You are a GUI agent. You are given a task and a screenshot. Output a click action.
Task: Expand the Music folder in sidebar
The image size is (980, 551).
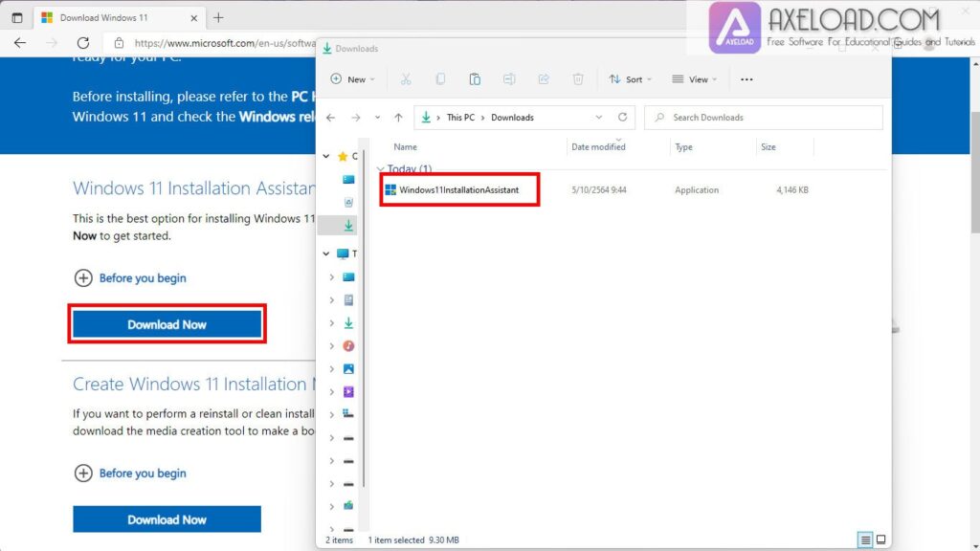332,346
